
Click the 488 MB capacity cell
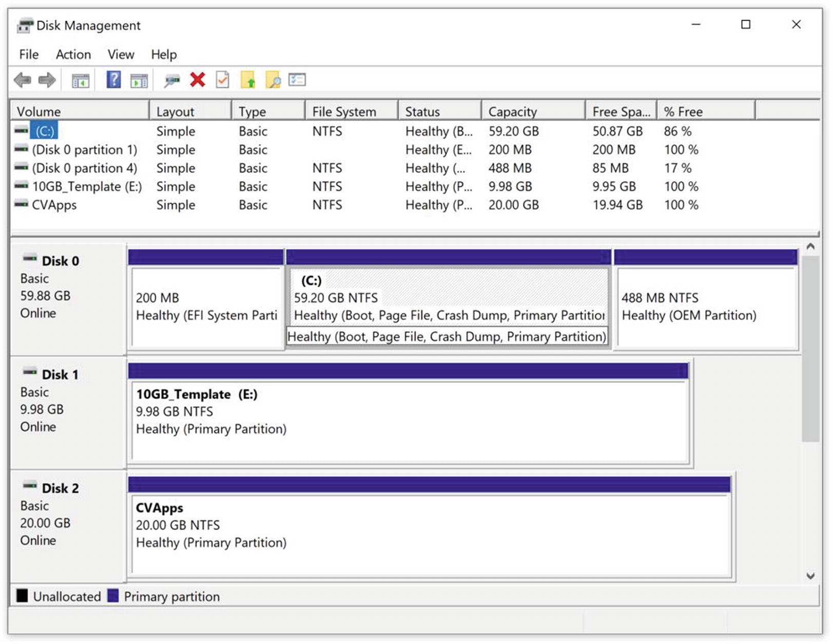(510, 168)
